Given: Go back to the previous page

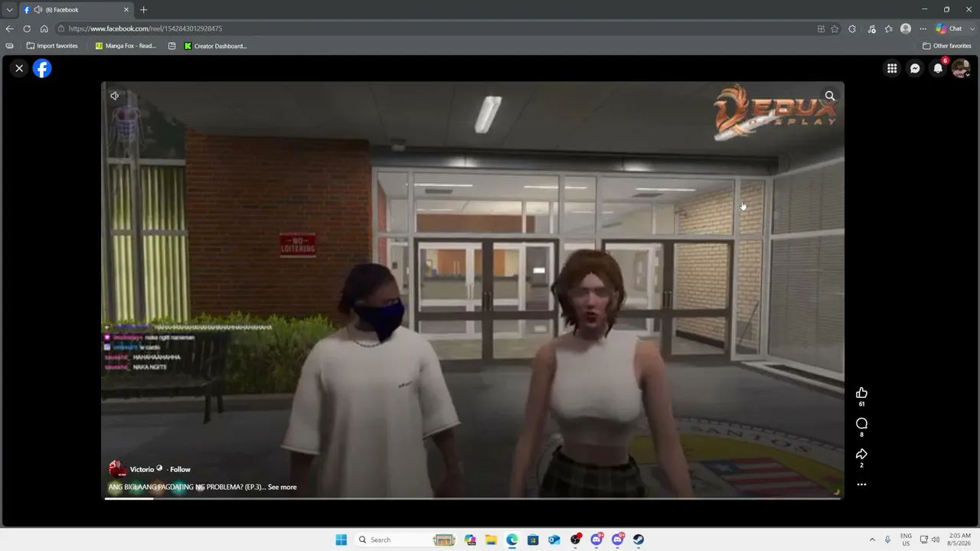Looking at the screenshot, I should [9, 28].
